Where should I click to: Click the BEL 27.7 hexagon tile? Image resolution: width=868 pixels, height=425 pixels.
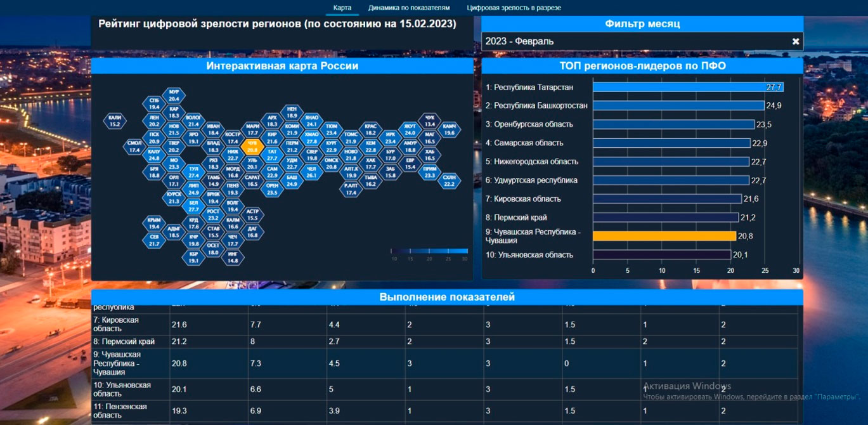click(193, 206)
